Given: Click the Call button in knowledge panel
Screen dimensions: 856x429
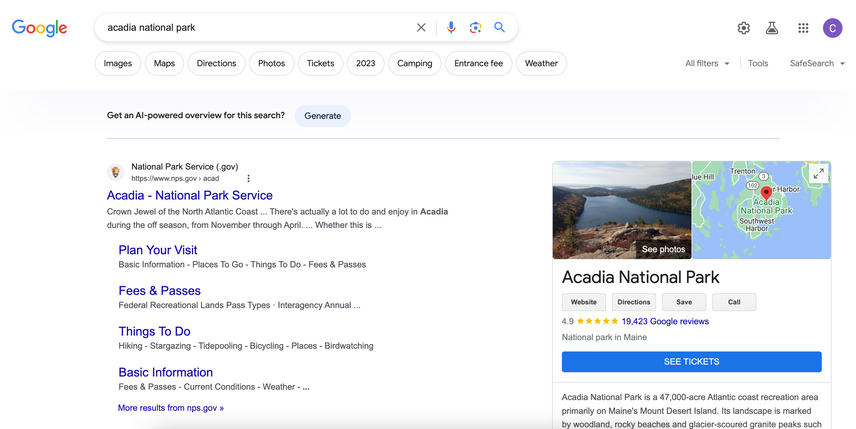Looking at the screenshot, I should (734, 302).
